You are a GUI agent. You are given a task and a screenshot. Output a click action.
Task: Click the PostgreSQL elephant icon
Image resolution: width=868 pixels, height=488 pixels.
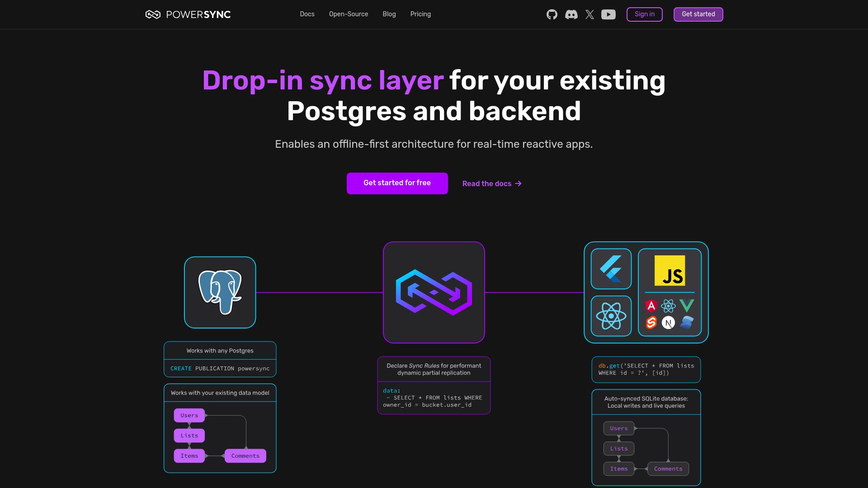[220, 292]
